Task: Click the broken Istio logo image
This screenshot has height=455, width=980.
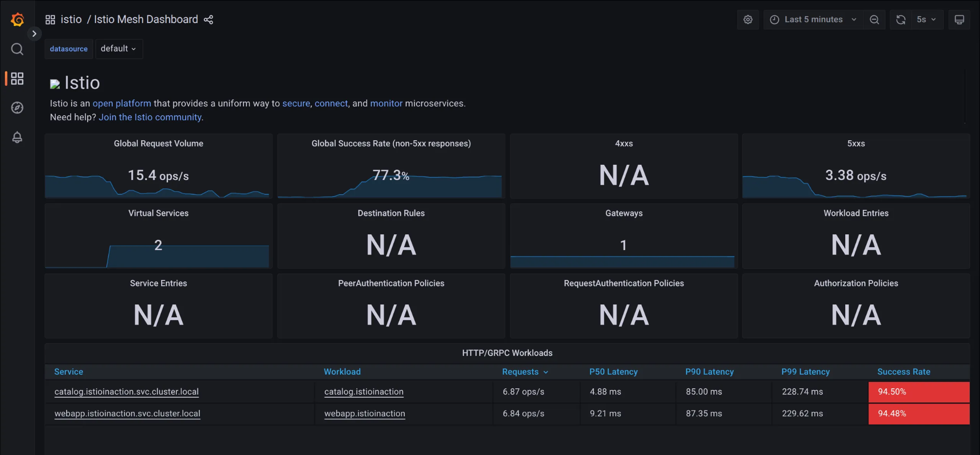Action: point(55,84)
